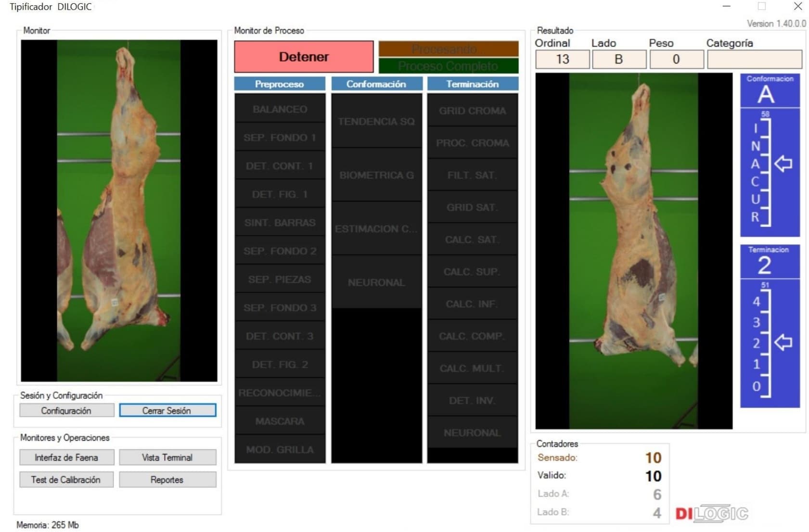Viewport: 809px width, 532px height.
Task: Click the carcass image in Resultado panel
Action: pyautogui.click(x=633, y=250)
